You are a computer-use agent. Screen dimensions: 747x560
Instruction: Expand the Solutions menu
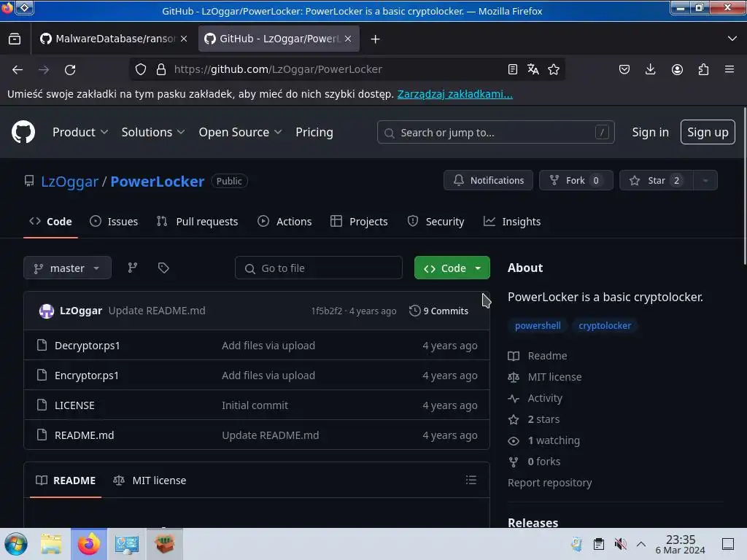tap(153, 132)
